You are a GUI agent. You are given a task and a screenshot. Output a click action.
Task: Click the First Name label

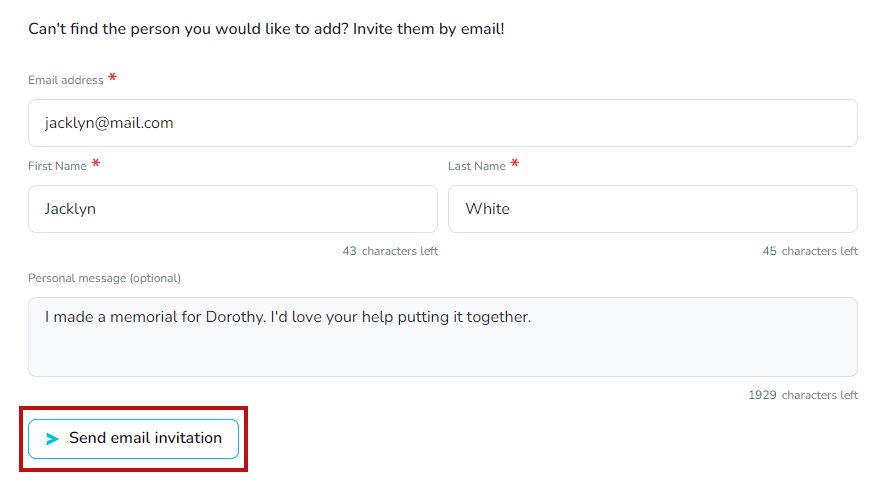pyautogui.click(x=57, y=166)
